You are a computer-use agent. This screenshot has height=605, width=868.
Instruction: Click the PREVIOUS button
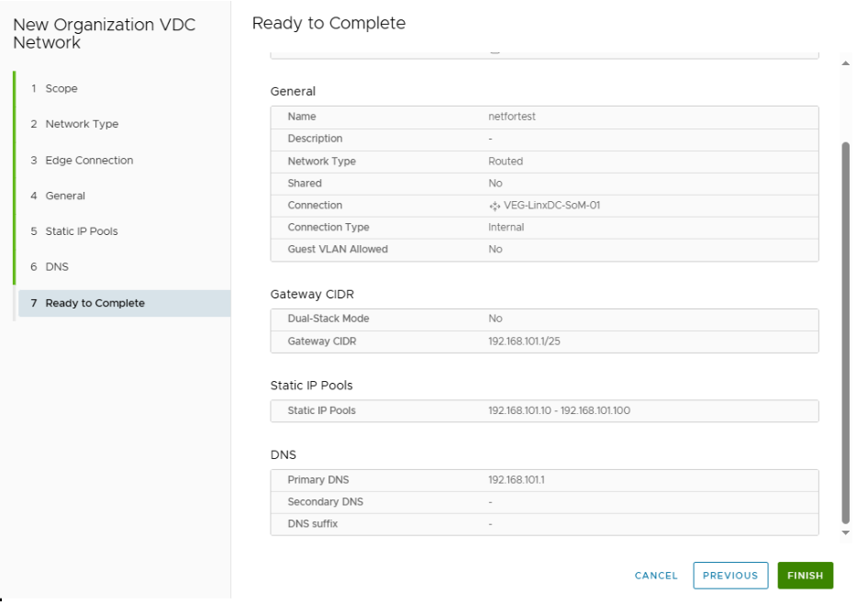[730, 576]
